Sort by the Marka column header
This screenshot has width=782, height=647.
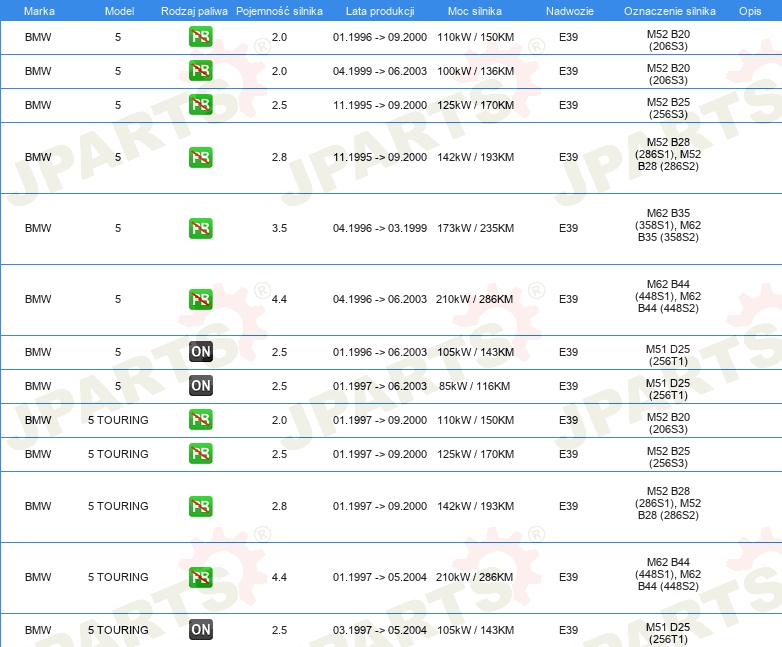(x=39, y=11)
